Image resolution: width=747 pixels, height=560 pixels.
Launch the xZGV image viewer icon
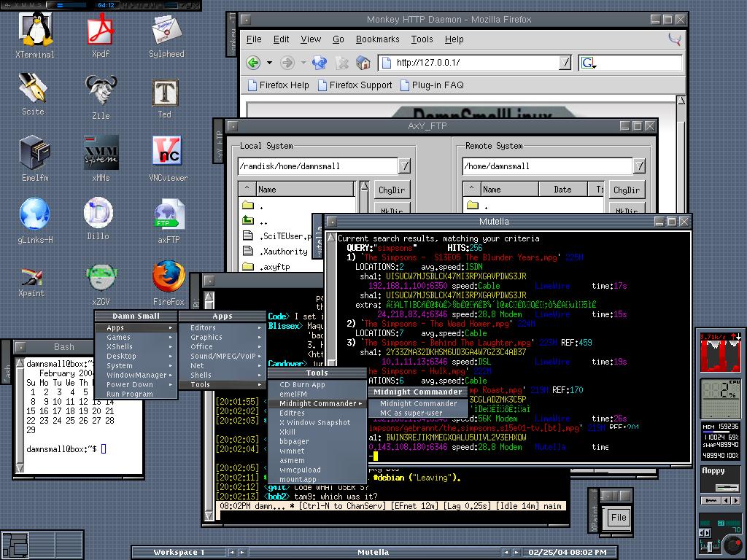[101, 278]
